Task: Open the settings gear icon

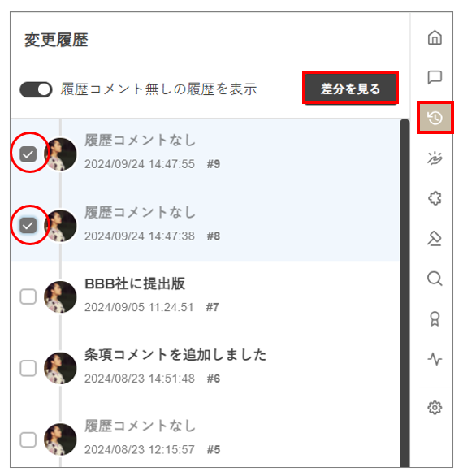Action: (435, 408)
